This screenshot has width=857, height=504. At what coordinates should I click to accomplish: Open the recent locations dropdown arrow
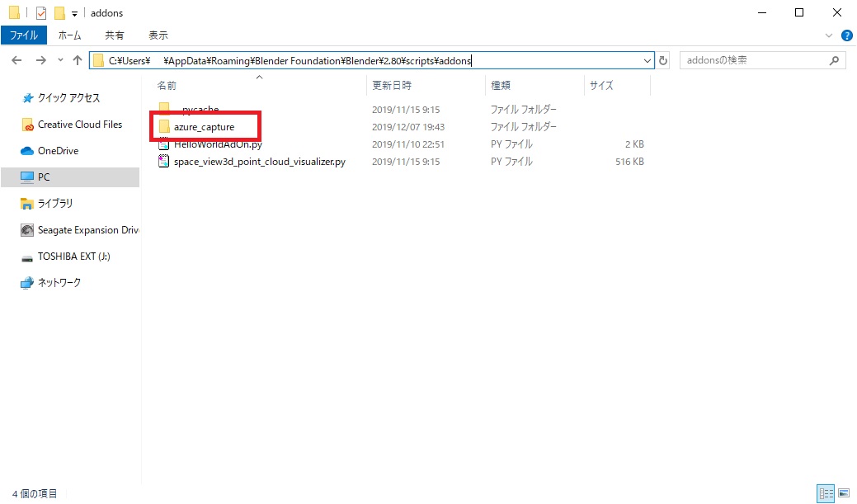point(60,60)
